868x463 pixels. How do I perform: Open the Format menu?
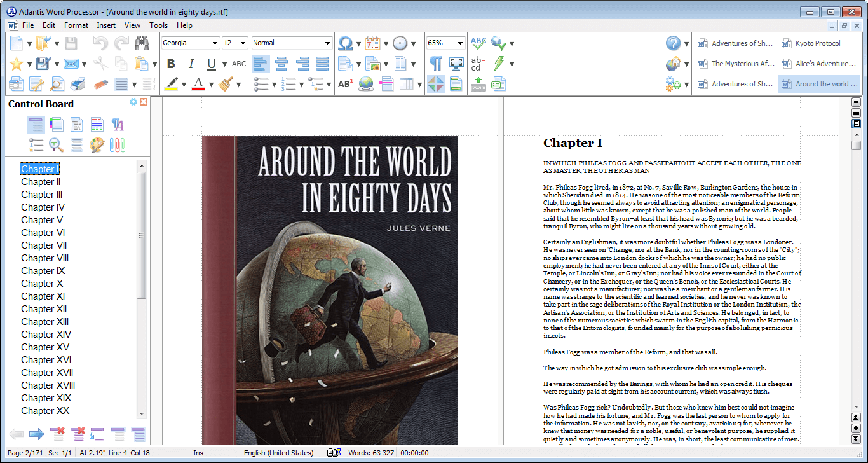pyautogui.click(x=76, y=25)
